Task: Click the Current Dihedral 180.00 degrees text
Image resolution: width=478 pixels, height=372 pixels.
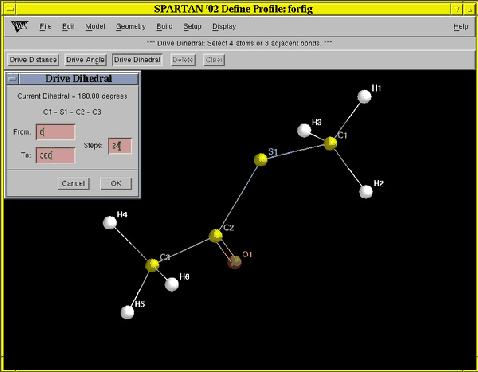Action: pyautogui.click(x=72, y=96)
